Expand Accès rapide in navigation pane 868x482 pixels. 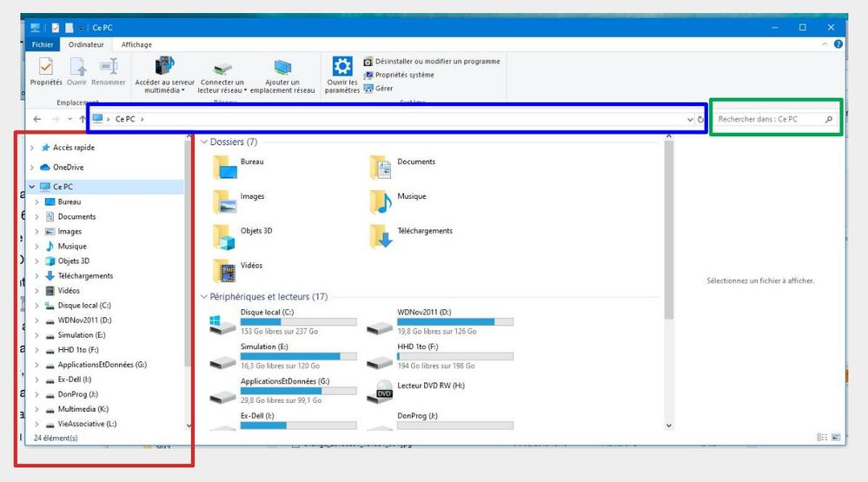coord(32,148)
